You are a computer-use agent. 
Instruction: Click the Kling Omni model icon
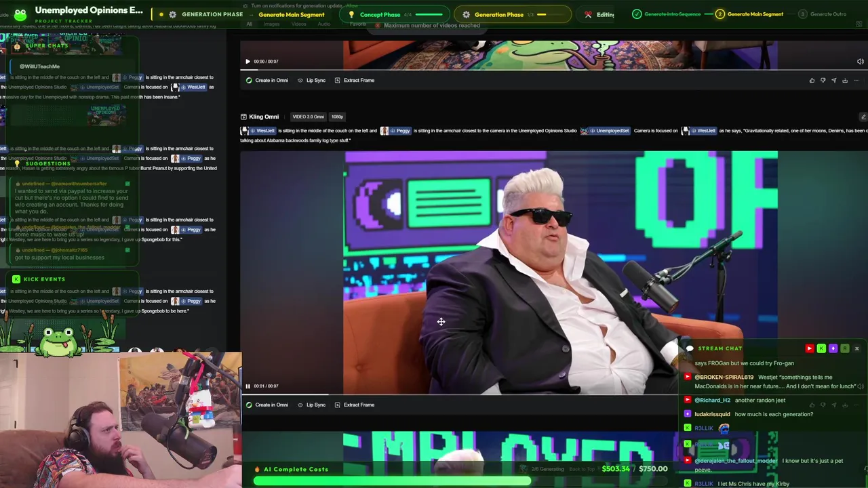click(x=243, y=117)
